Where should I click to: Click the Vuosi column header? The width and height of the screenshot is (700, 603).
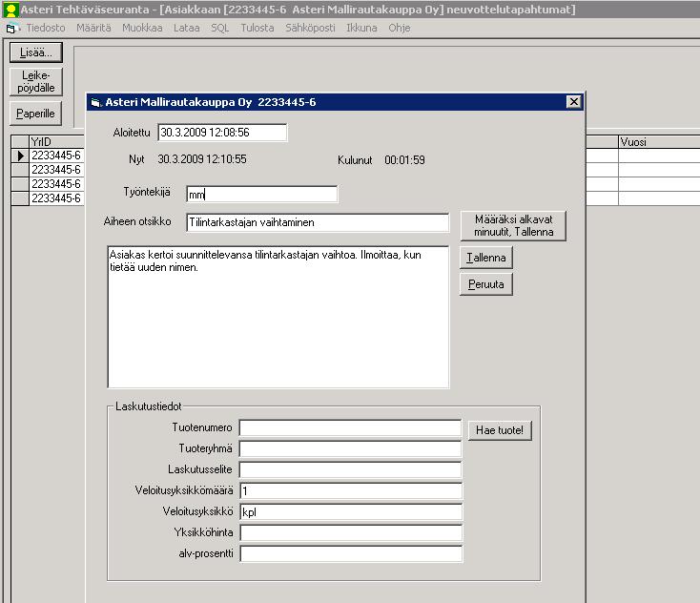point(659,141)
